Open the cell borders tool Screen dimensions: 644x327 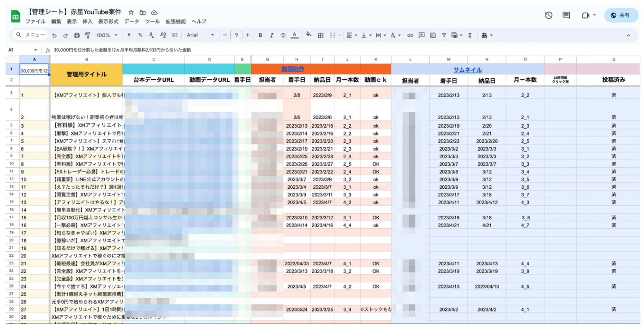[321, 35]
